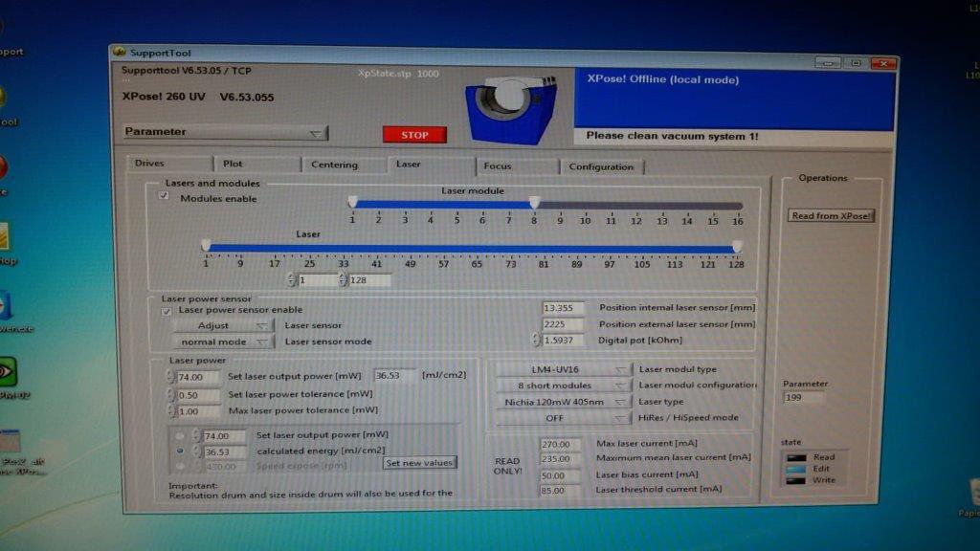Select the calculated energy radio button

[180, 451]
